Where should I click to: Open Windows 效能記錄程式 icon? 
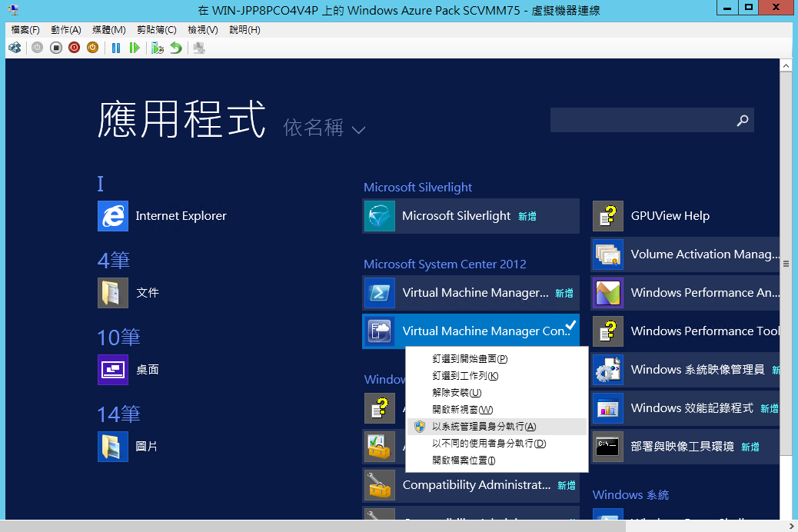point(608,407)
